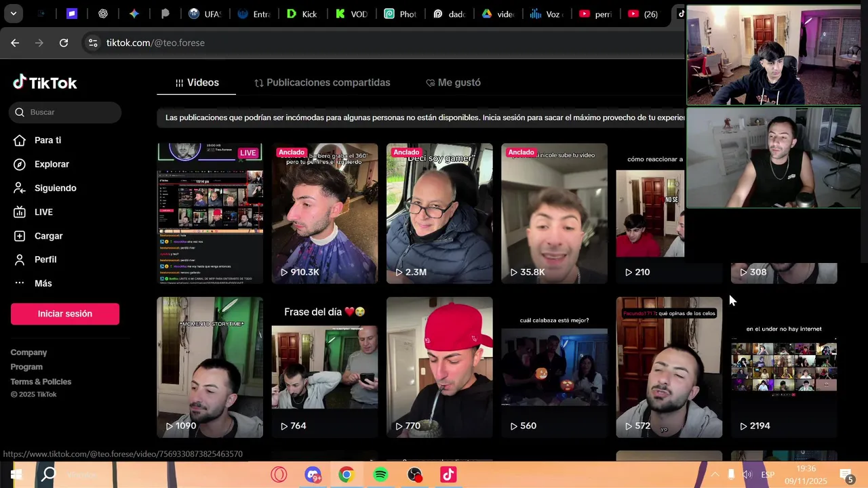Switch to the Kick browser tab

coord(302,14)
